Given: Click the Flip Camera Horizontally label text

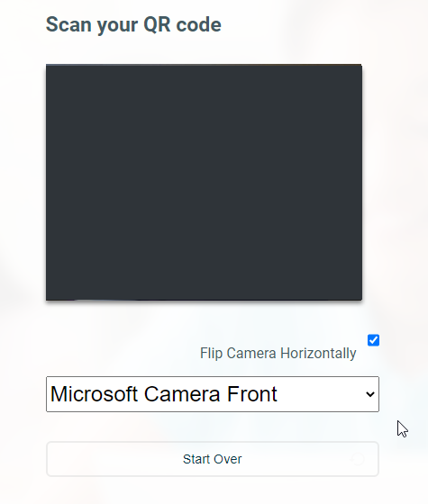Looking at the screenshot, I should point(278,353).
